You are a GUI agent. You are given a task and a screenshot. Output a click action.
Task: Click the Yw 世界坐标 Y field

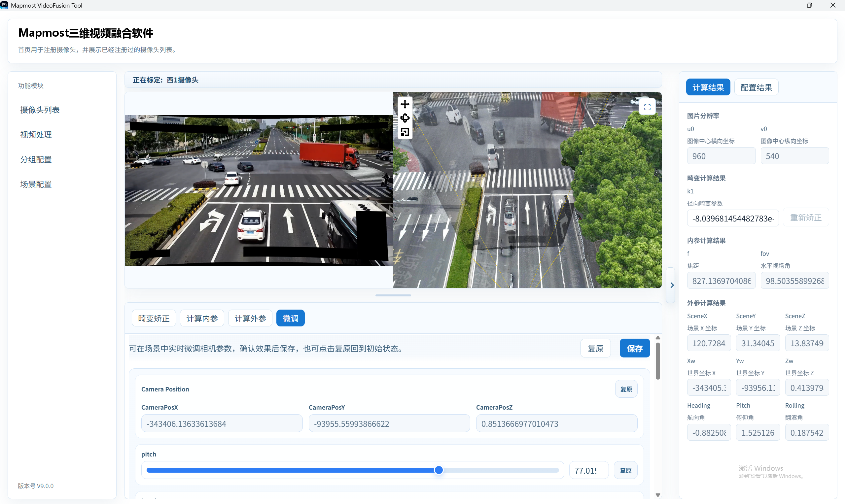point(758,387)
